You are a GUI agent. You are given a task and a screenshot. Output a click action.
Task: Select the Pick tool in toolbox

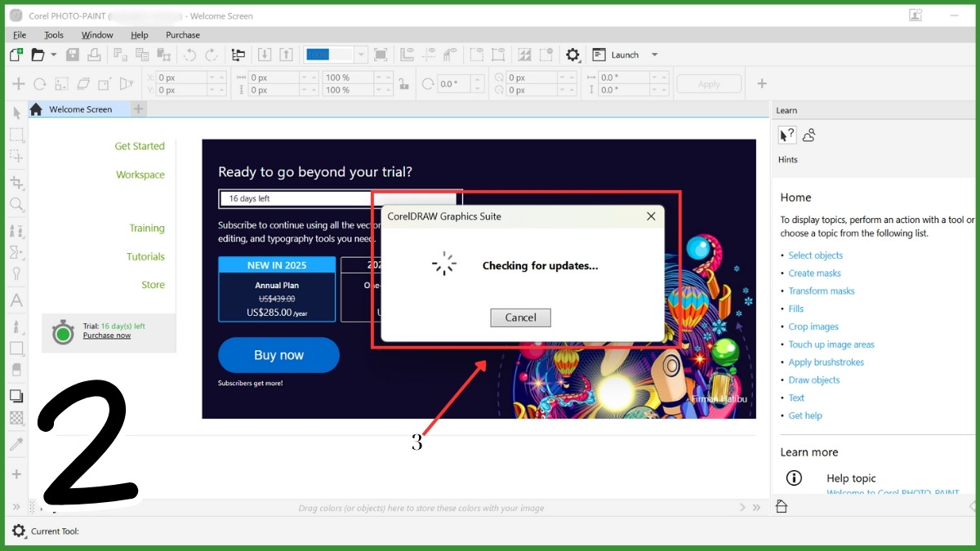[x=16, y=113]
